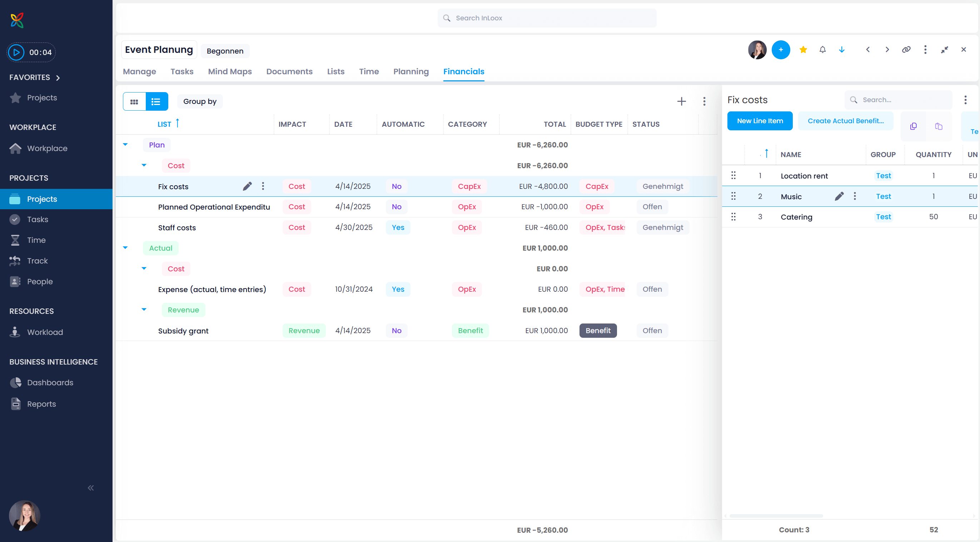Click paste line items icon
This screenshot has height=542, width=980.
pos(939,126)
